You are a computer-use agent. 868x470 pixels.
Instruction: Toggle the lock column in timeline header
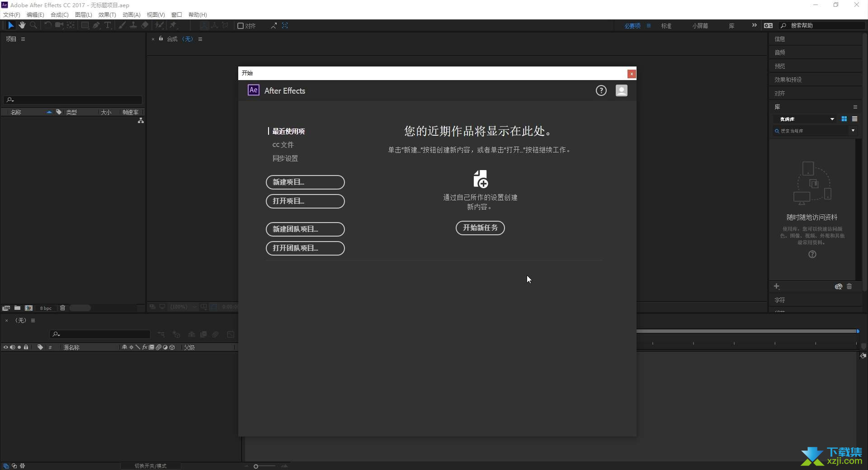pos(26,347)
